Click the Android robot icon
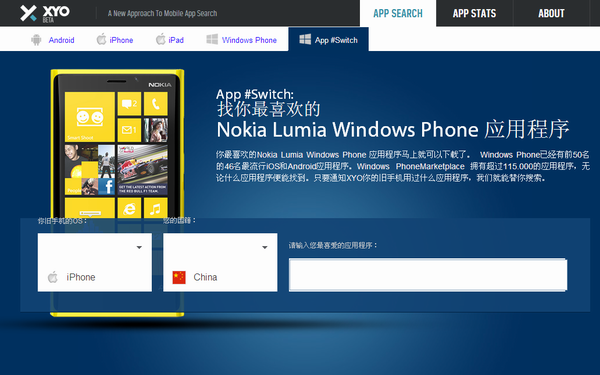 [36, 39]
